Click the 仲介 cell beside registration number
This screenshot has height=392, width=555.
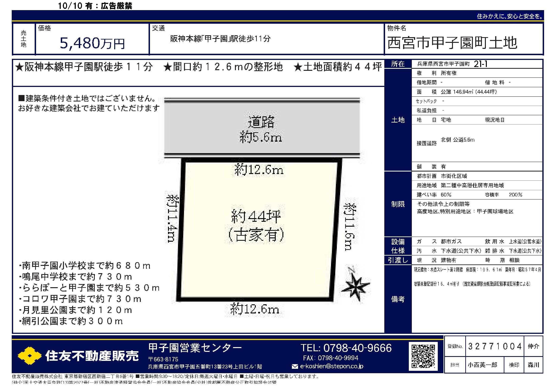[533, 346]
